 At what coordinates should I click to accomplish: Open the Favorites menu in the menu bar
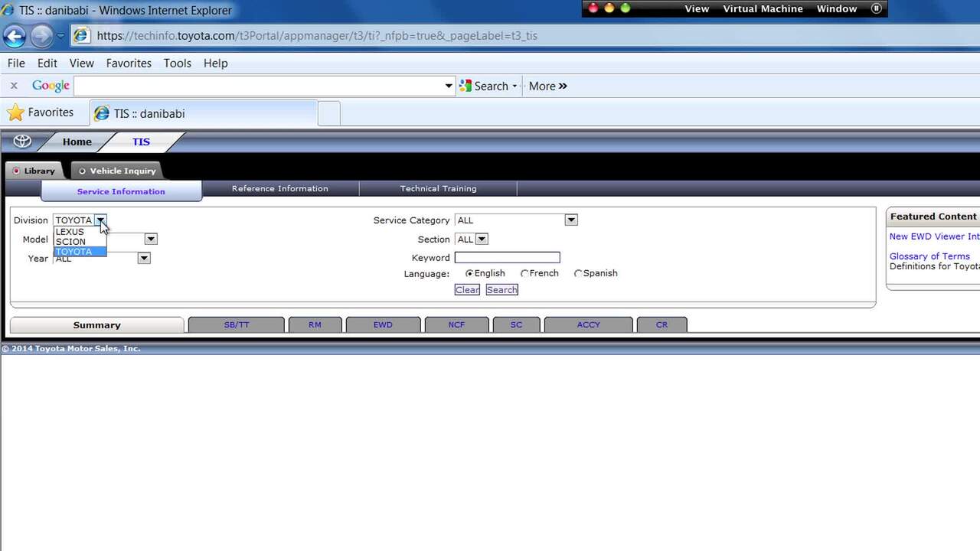[129, 64]
